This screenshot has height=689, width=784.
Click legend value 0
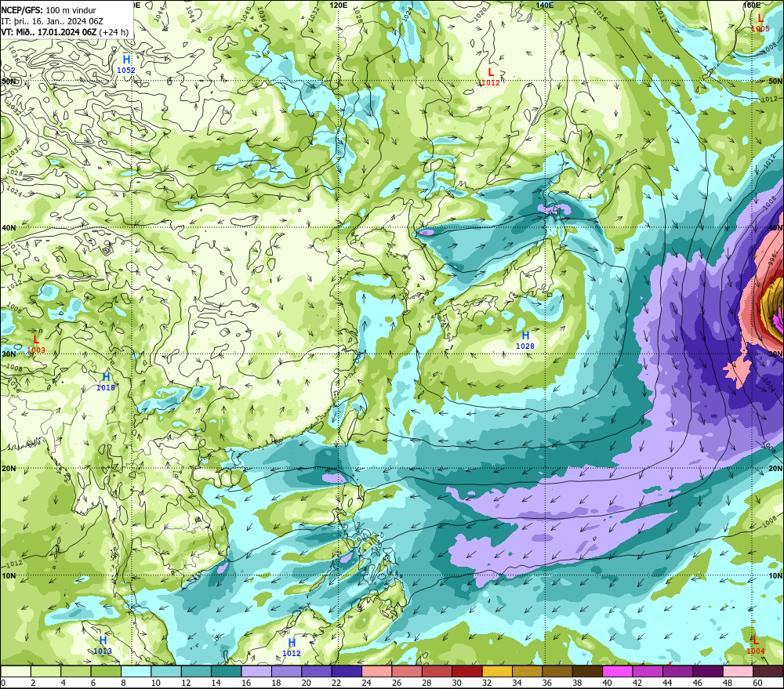tap(3, 683)
